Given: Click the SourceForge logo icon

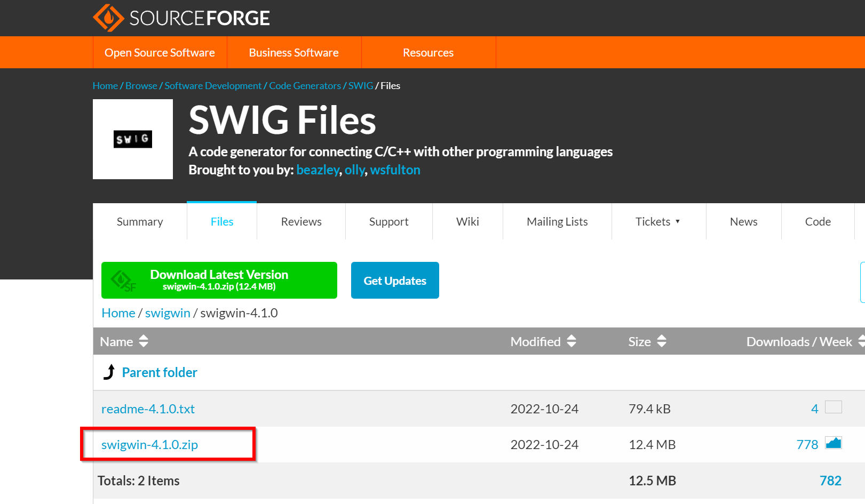Looking at the screenshot, I should (x=108, y=18).
